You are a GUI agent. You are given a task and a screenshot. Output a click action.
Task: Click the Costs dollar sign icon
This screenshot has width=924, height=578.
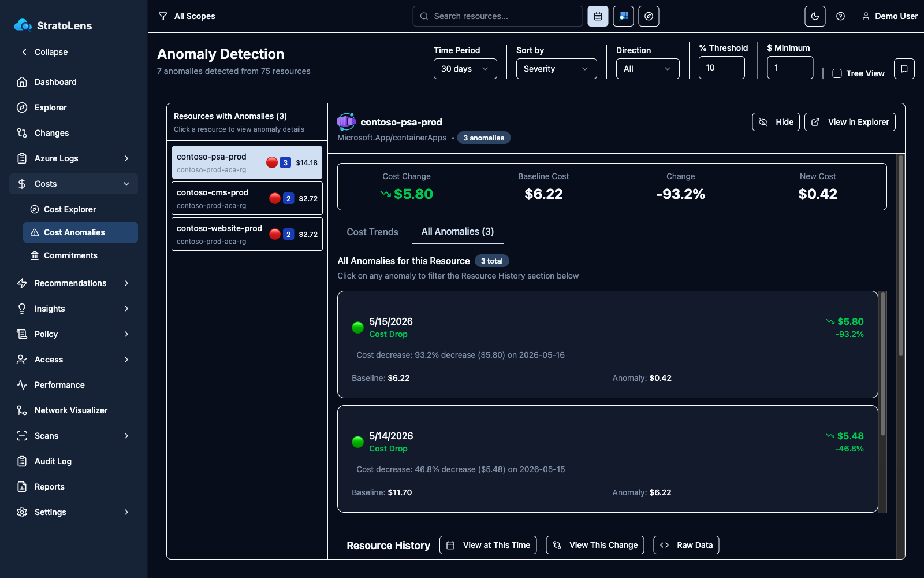(22, 184)
